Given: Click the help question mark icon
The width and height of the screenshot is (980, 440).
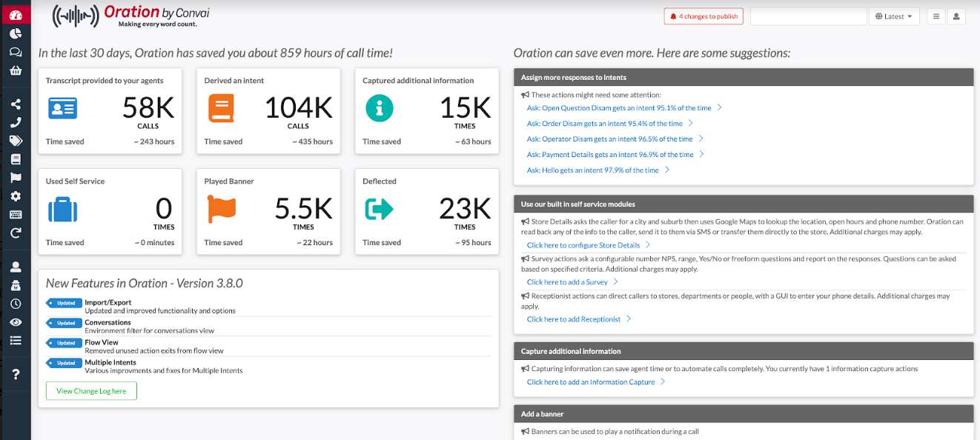Looking at the screenshot, I should point(15,375).
